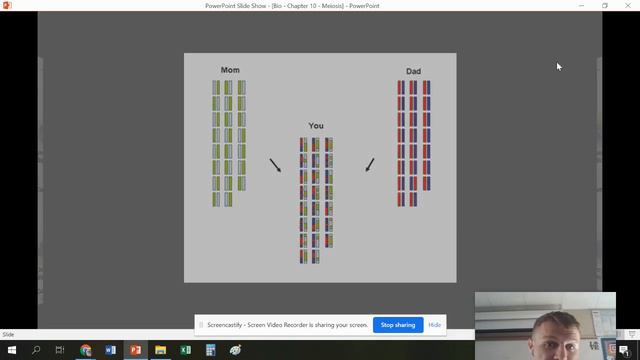
Task: Click the PowerPoint window title text
Action: pos(292,6)
